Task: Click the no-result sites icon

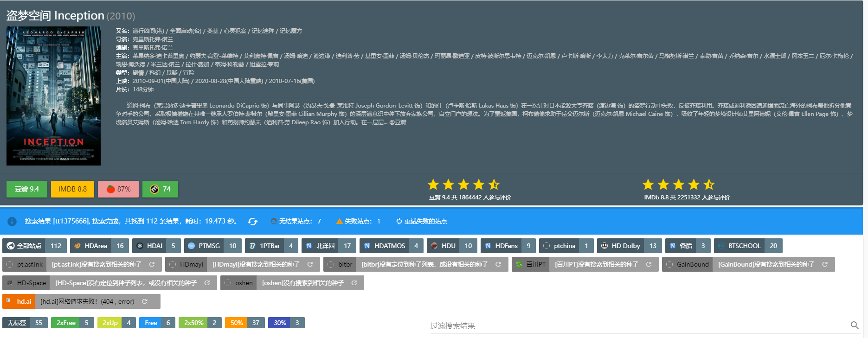Action: 274,221
